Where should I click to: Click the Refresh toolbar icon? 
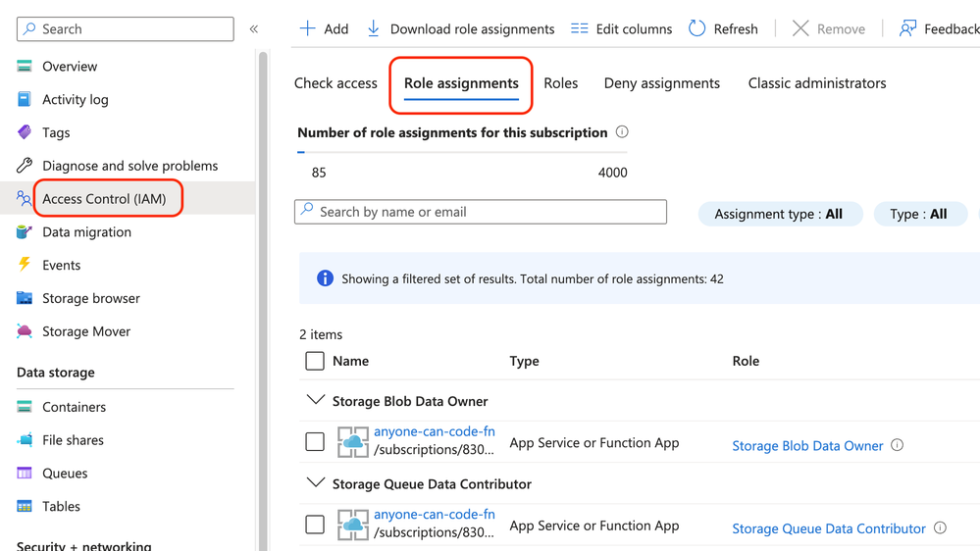696,28
